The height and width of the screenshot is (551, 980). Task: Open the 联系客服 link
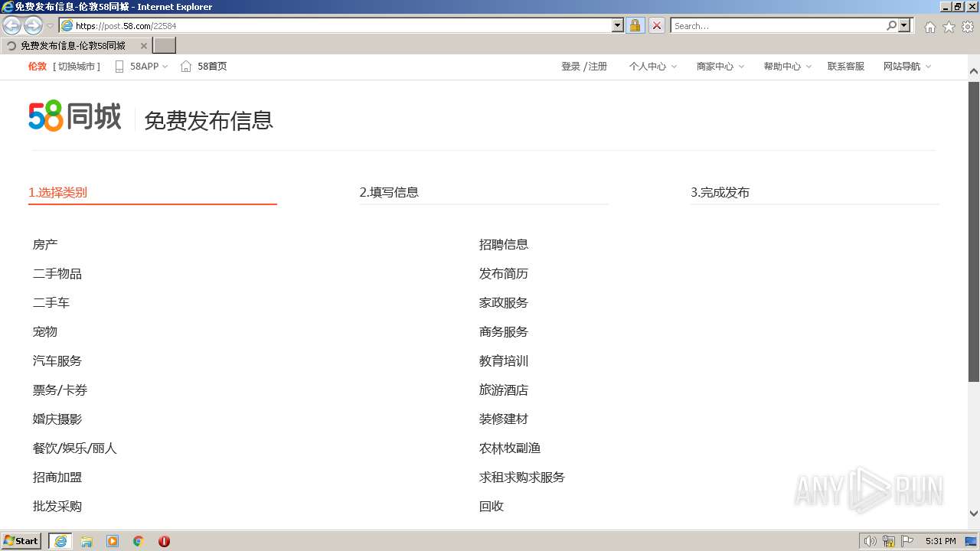(846, 67)
